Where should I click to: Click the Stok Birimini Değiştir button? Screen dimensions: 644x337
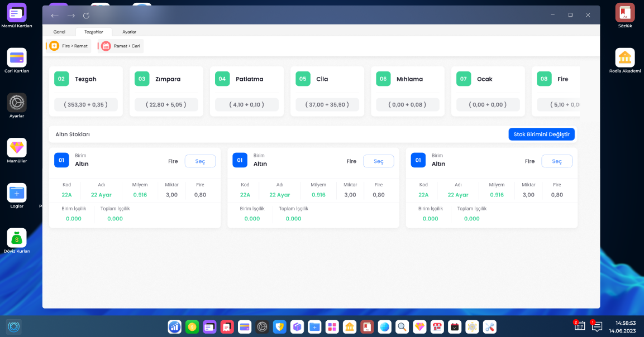pyautogui.click(x=541, y=134)
